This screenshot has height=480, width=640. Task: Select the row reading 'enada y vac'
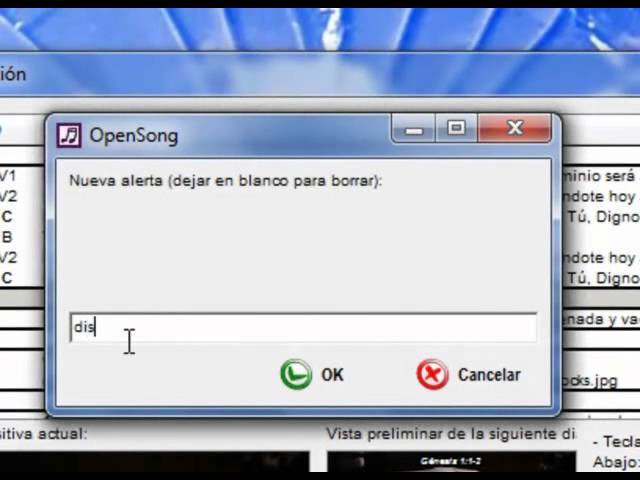(601, 319)
